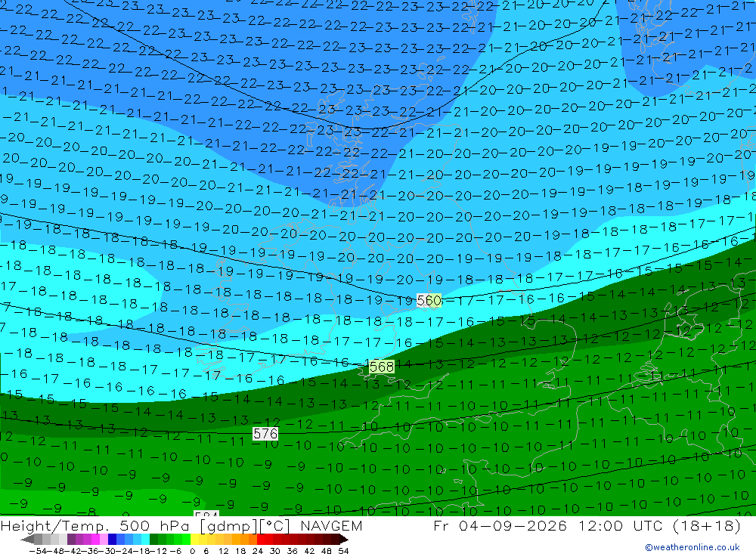This screenshot has height=554, width=756.
Task: Select the dark blue -30 degree legend swatch
Action: (113, 540)
